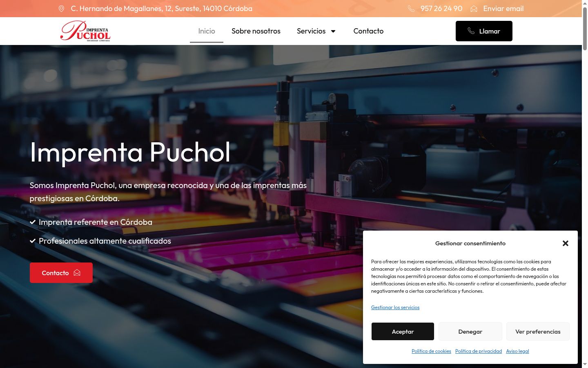Image resolution: width=588 pixels, height=368 pixels.
Task: Accept cookies with the Aceptar button
Action: [403, 332]
